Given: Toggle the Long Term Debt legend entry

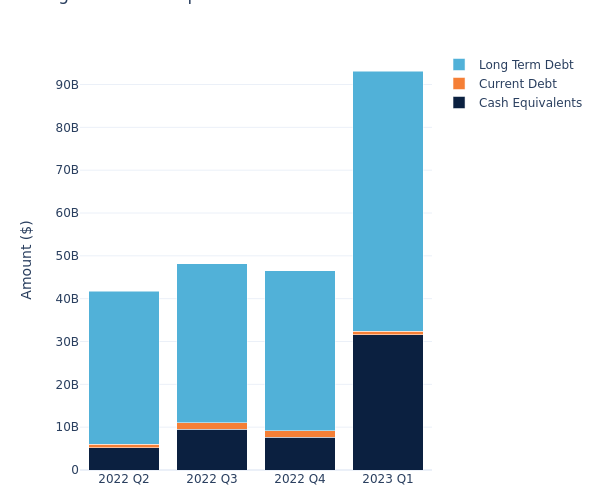Looking at the screenshot, I should 525,65.
